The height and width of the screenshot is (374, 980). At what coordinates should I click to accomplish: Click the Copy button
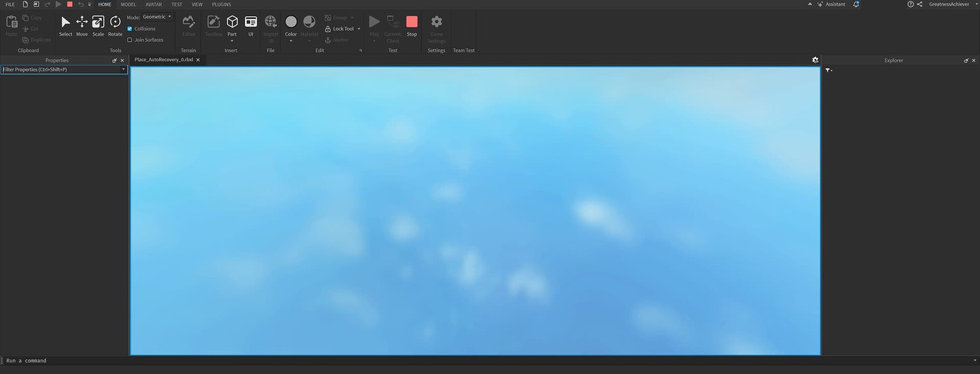point(32,17)
